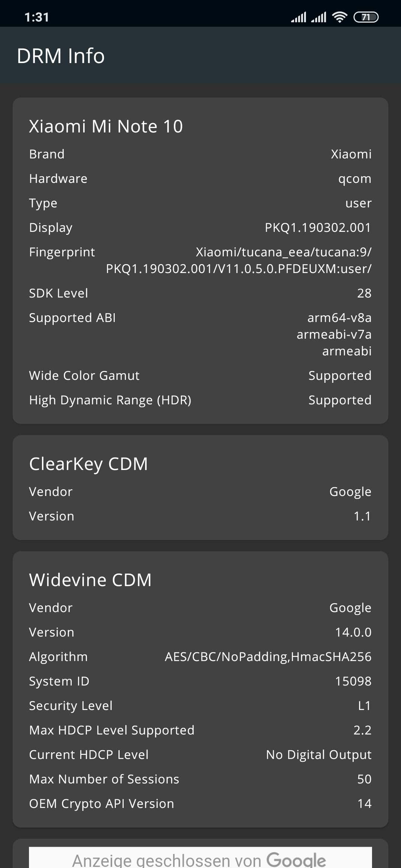Tap the clock showing 1:31
The image size is (401, 868).
pyautogui.click(x=37, y=17)
